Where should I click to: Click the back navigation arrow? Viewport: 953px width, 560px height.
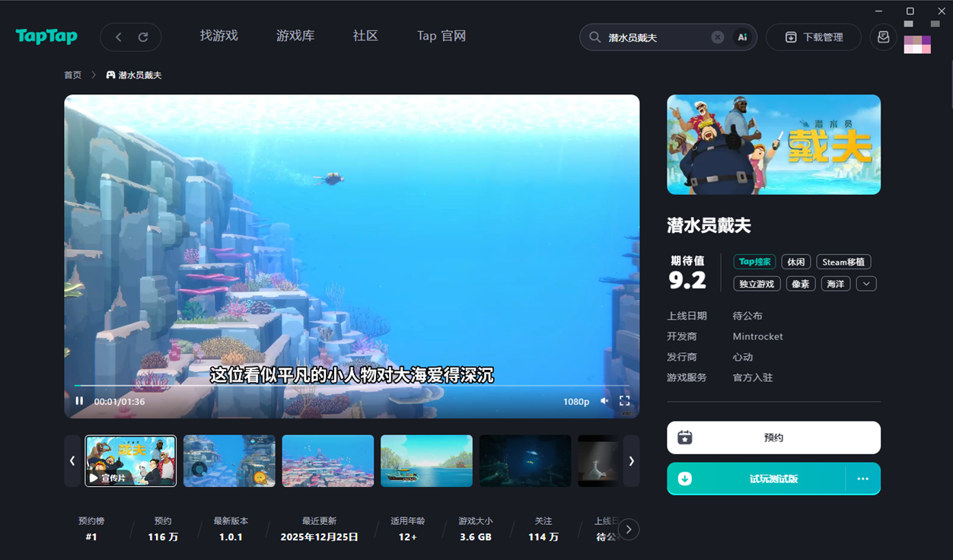(118, 37)
